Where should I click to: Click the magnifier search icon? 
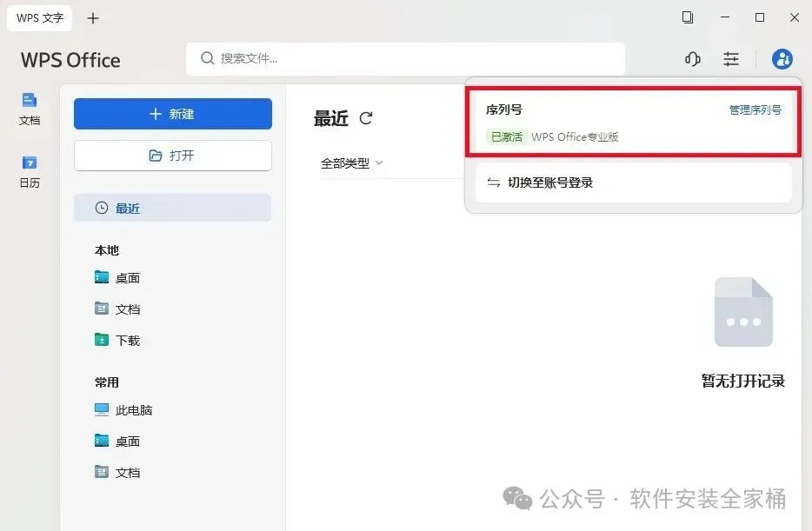(x=207, y=58)
